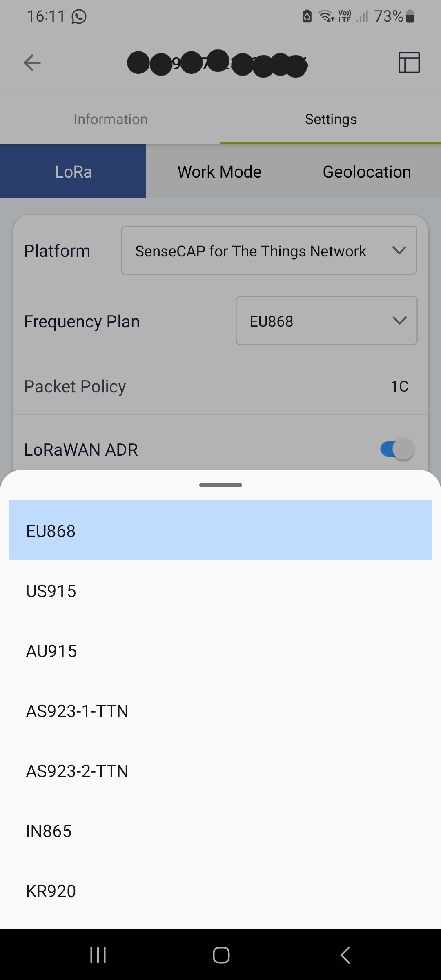
Task: Toggle the LoRaWAN ADR switch
Action: 397,450
